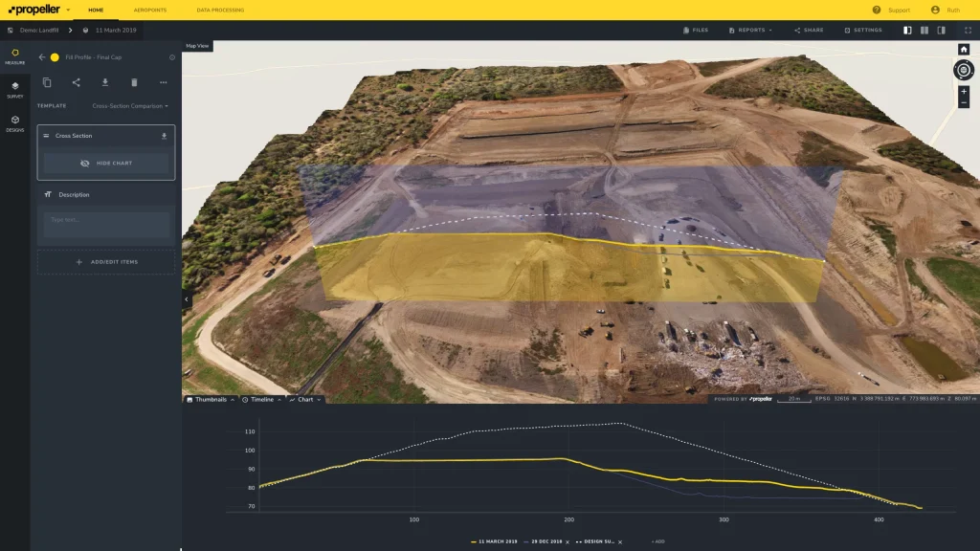The image size is (980, 551).
Task: Copy the Fill Profile measurement
Action: pos(48,82)
